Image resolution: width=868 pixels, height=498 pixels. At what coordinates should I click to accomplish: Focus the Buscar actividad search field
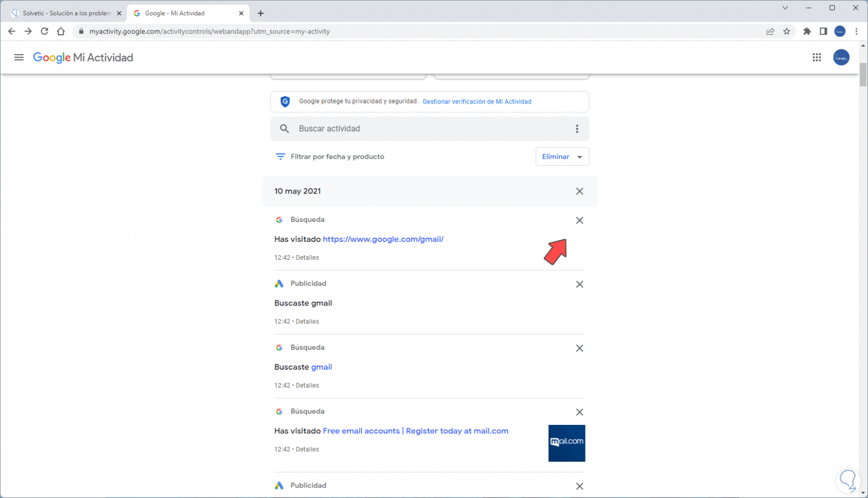[430, 129]
